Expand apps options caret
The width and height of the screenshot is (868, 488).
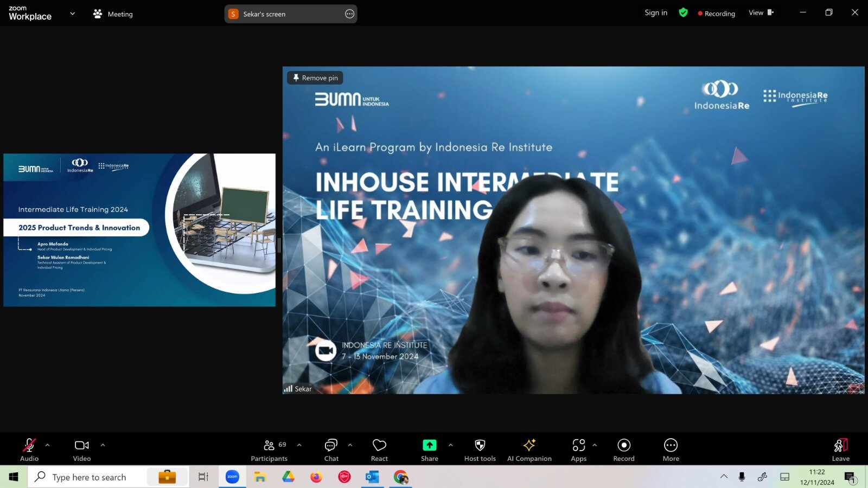tap(595, 445)
